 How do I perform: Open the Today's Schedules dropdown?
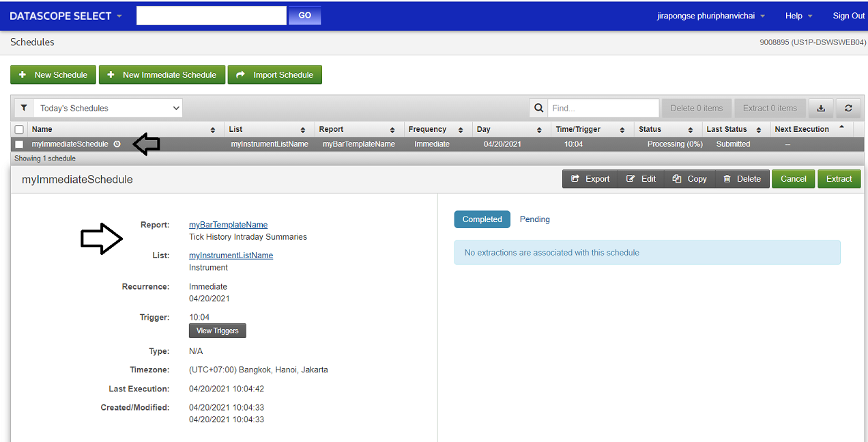(x=108, y=108)
